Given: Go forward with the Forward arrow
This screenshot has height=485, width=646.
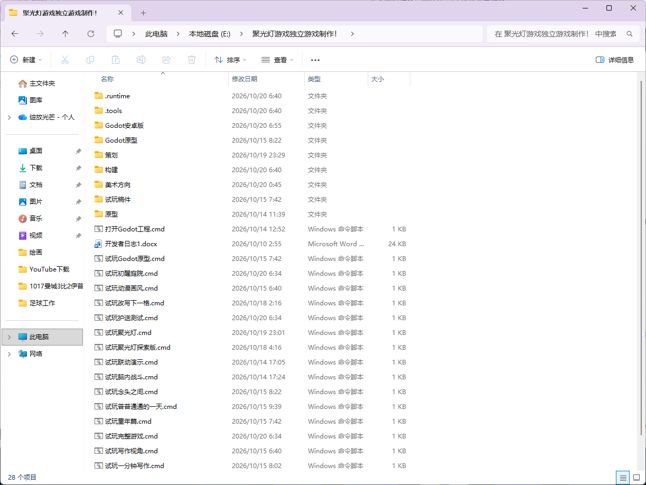Looking at the screenshot, I should tap(40, 34).
